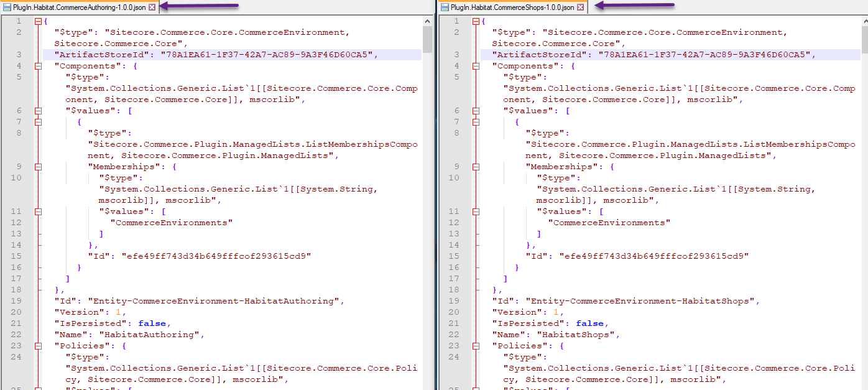The image size is (868, 390).
Task: Click line number 18 in CommerceShops margin
Action: tap(454, 290)
